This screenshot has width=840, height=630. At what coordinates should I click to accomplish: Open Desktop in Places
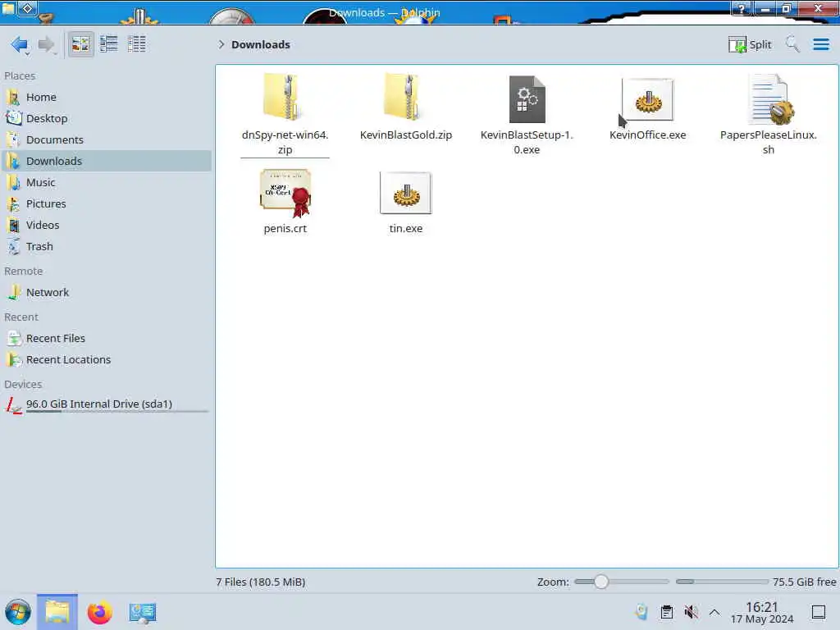click(x=107, y=118)
